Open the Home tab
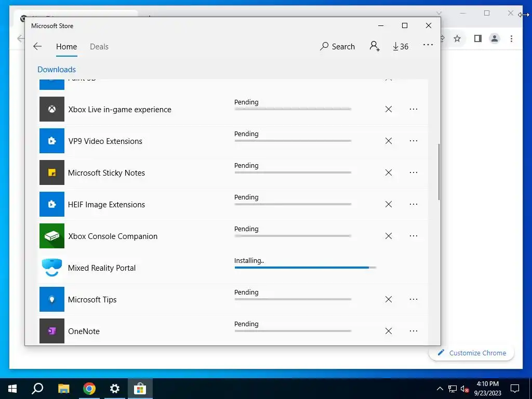 (66, 46)
